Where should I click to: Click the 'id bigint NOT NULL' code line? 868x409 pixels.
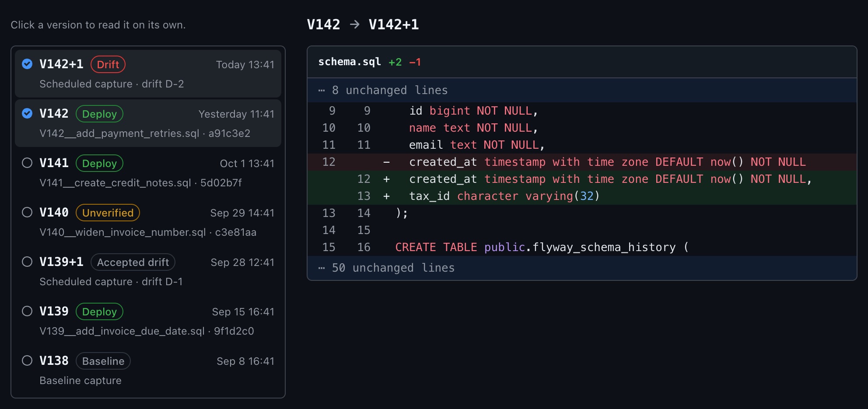582,111
